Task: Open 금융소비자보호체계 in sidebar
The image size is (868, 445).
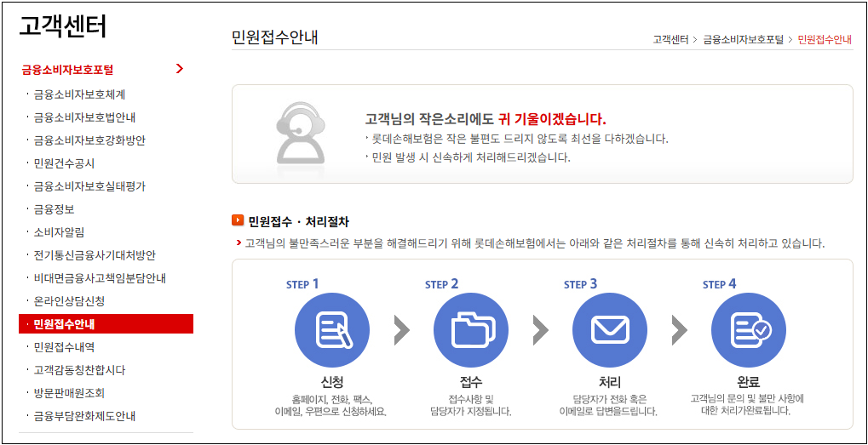Action: click(x=79, y=94)
